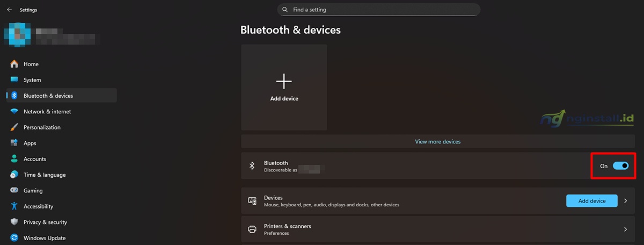Turn off the Bluetooth toggle switch

[x=621, y=166]
